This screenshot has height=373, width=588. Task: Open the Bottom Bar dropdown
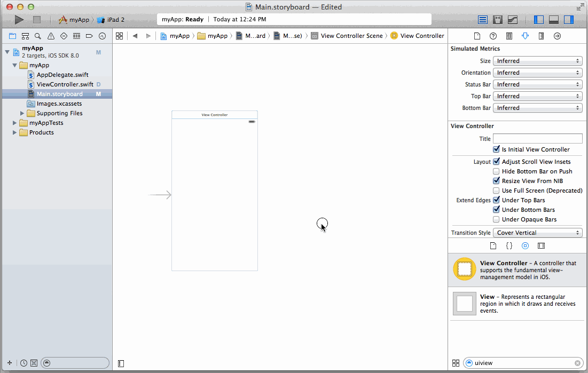(537, 108)
